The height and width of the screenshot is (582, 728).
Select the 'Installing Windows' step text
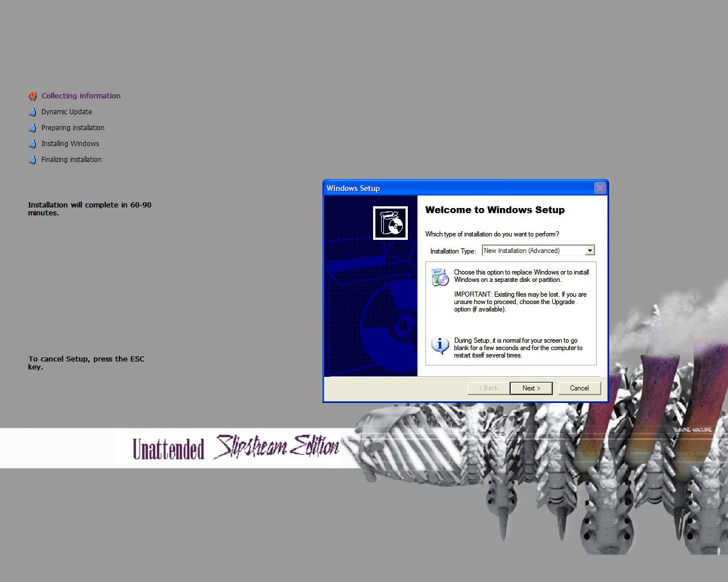[70, 144]
